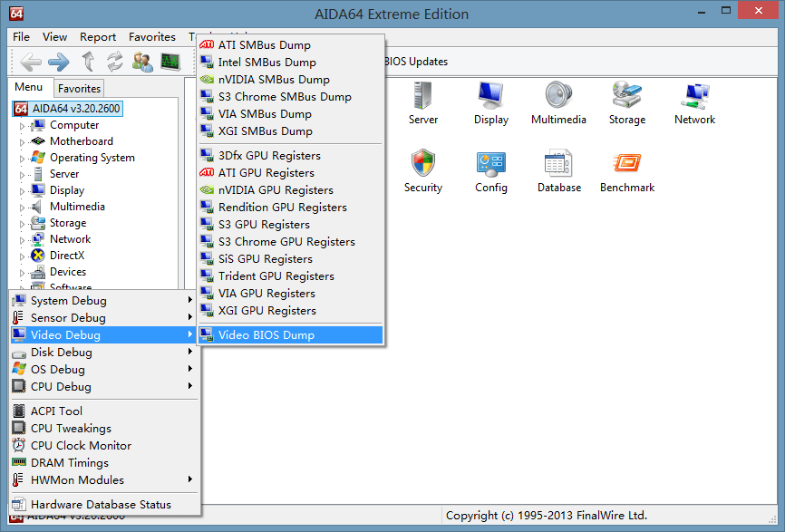Select Network in the tree
This screenshot has height=532, width=785.
[70, 239]
